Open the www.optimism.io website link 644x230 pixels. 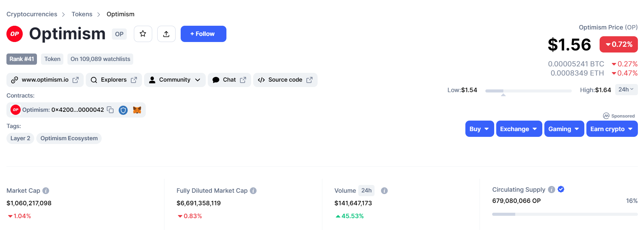(45, 80)
